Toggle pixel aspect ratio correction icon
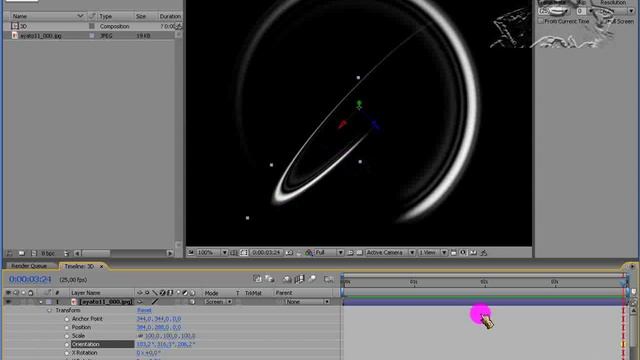The image size is (640, 360). coord(453,253)
